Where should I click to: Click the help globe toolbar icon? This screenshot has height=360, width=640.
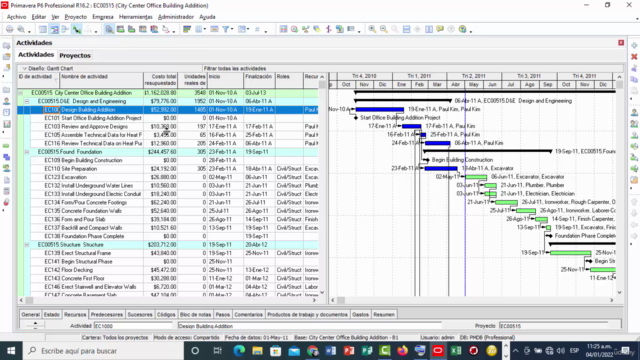coord(462,29)
